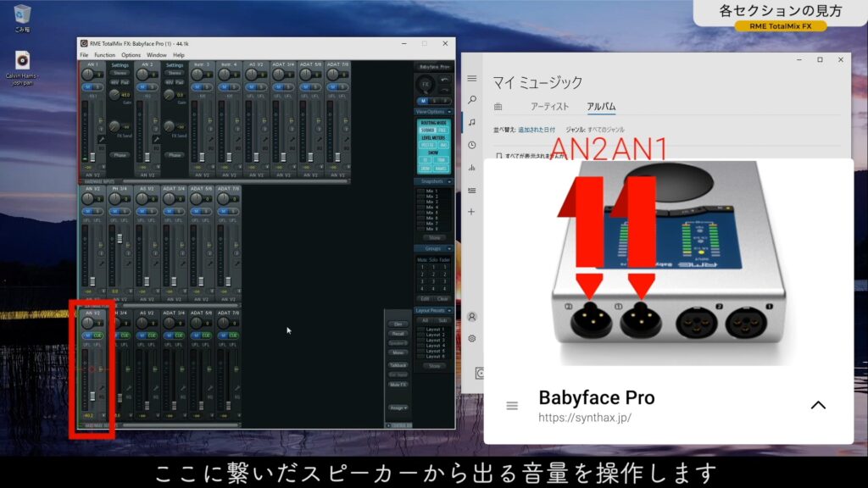Collapse the Snapshots panel arrow
Image resolution: width=868 pixels, height=488 pixels.
click(449, 181)
